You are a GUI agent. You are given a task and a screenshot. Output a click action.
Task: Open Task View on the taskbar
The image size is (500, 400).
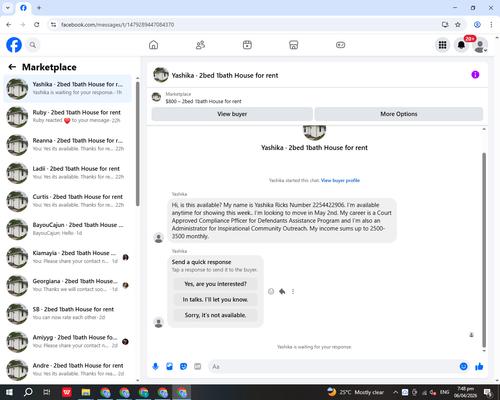(47, 392)
